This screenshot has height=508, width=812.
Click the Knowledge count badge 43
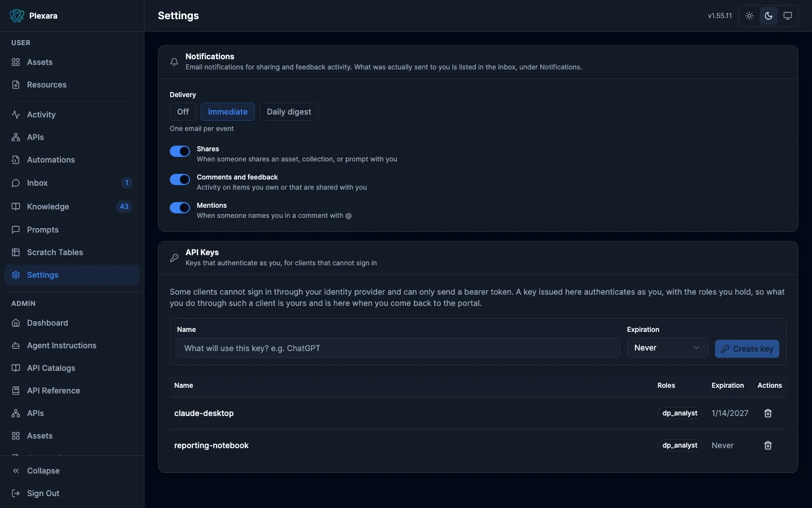point(124,207)
